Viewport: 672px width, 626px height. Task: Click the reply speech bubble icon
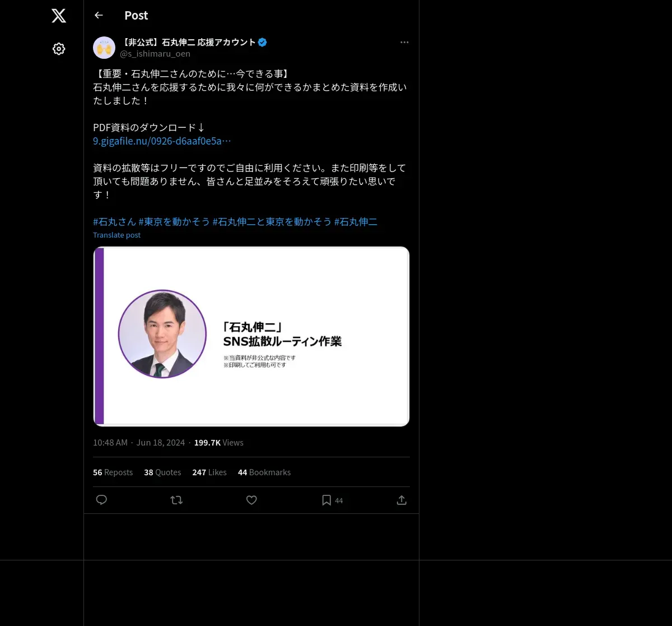[x=101, y=500]
